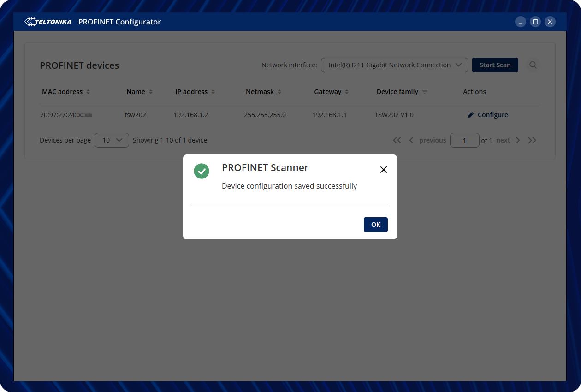This screenshot has width=581, height=392.
Task: Sort devices by Name column arrows
Action: tap(151, 92)
